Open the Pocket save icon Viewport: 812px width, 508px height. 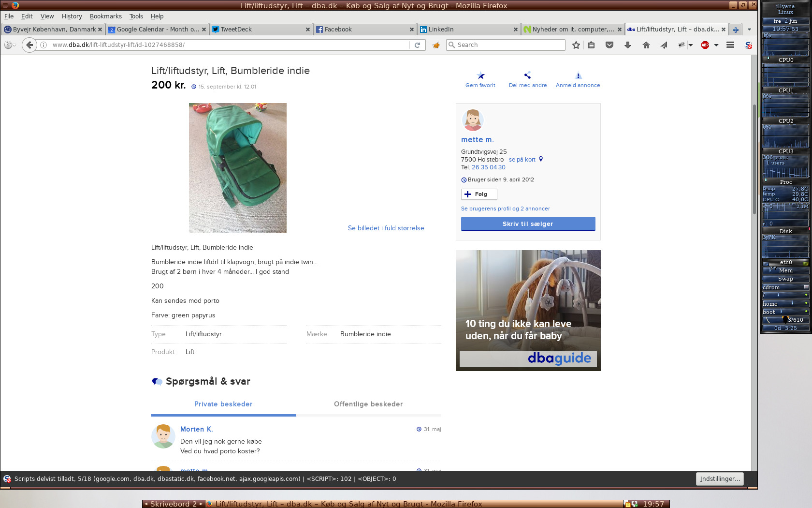tap(609, 45)
